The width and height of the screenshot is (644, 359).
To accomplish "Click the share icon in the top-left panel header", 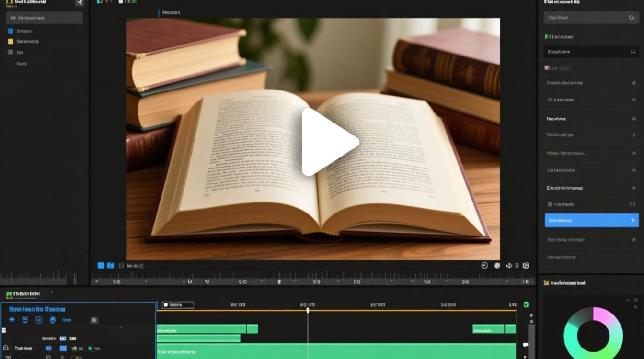I will coord(80,3).
